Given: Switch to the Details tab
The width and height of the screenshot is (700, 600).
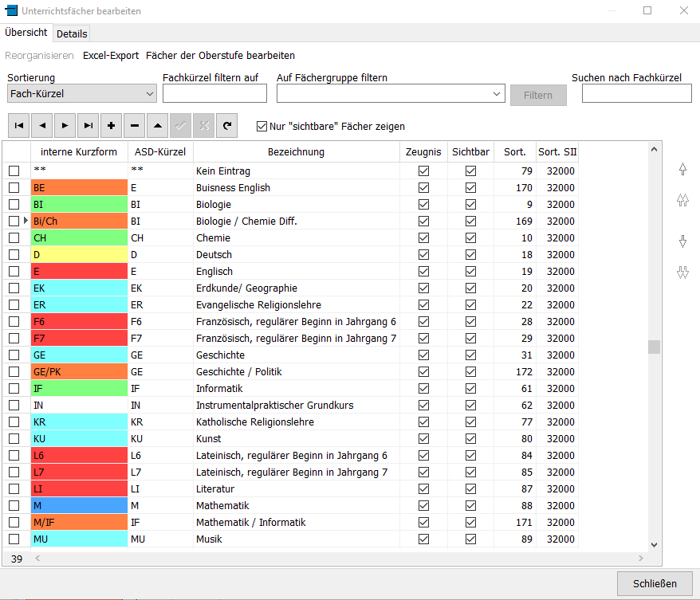Looking at the screenshot, I should pyautogui.click(x=72, y=34).
